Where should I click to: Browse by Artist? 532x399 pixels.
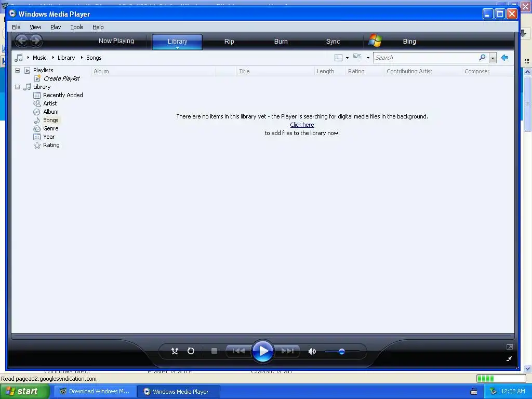[x=50, y=103]
